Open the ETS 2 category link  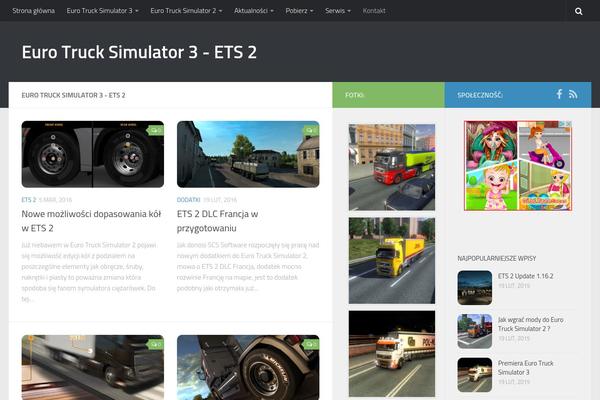29,200
